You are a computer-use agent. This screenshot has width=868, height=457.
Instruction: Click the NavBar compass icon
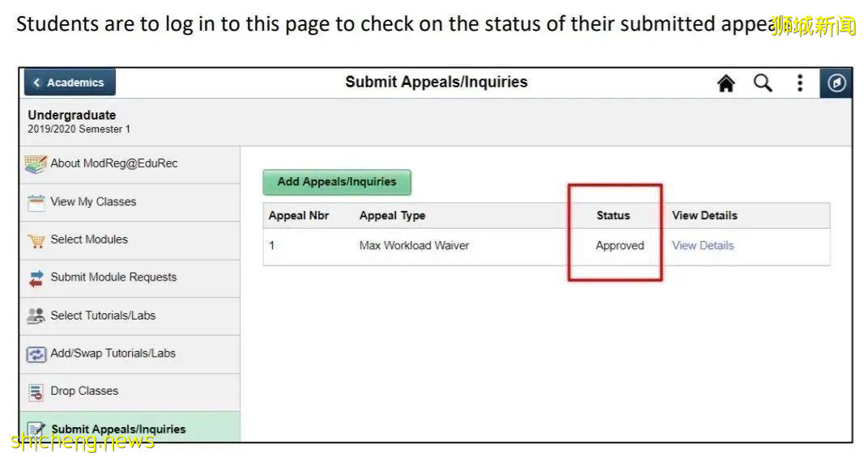coord(836,83)
